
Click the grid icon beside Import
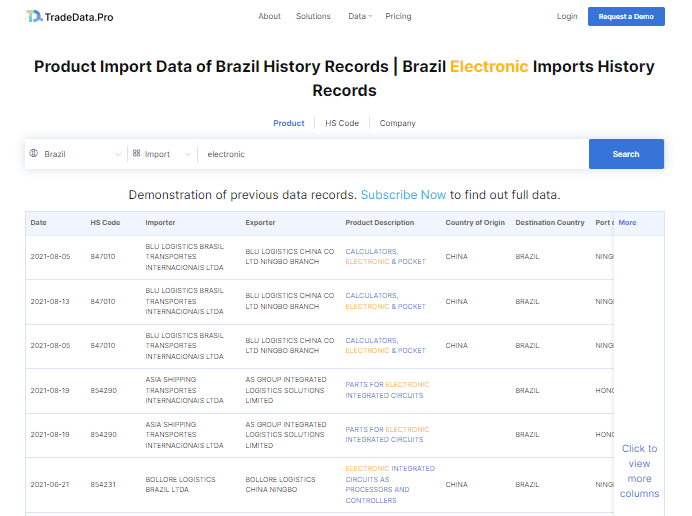[136, 153]
